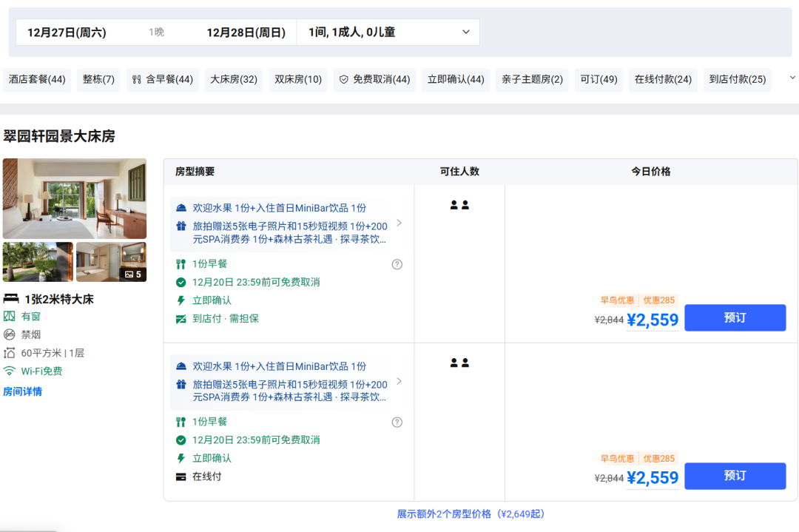Click 预订 for the 在线付 offer
This screenshot has width=799, height=532.
click(x=735, y=476)
